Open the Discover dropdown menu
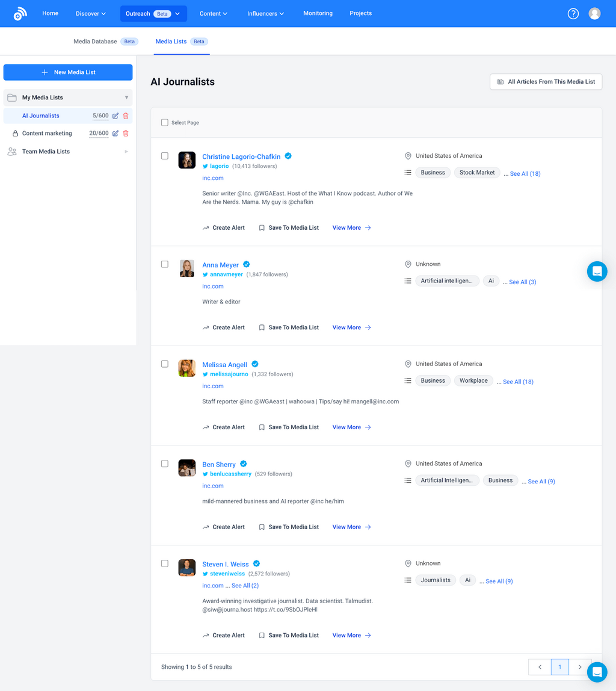Image resolution: width=616 pixels, height=691 pixels. pyautogui.click(x=91, y=13)
